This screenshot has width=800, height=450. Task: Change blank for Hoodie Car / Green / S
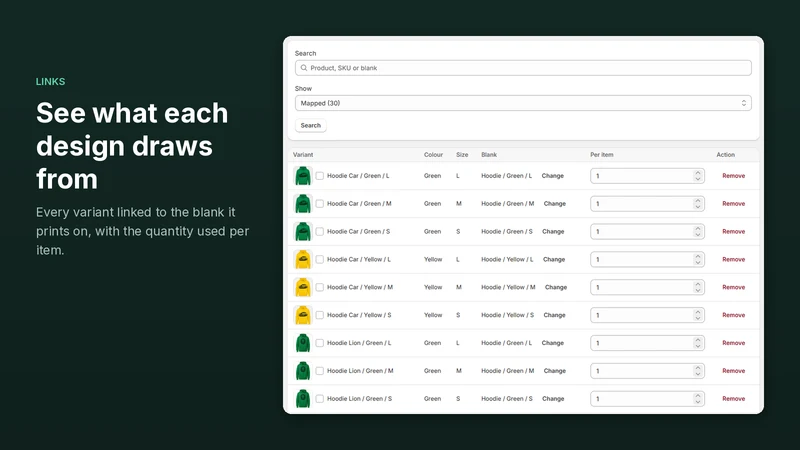click(x=553, y=232)
